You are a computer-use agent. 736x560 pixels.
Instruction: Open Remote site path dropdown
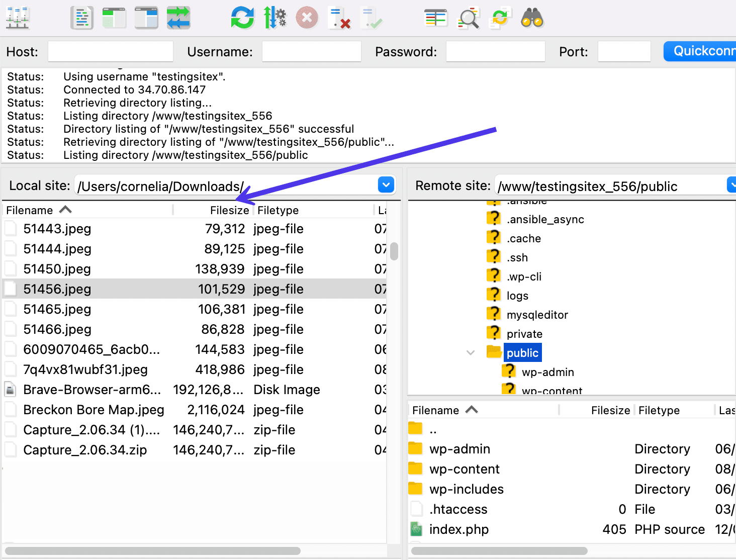(731, 185)
